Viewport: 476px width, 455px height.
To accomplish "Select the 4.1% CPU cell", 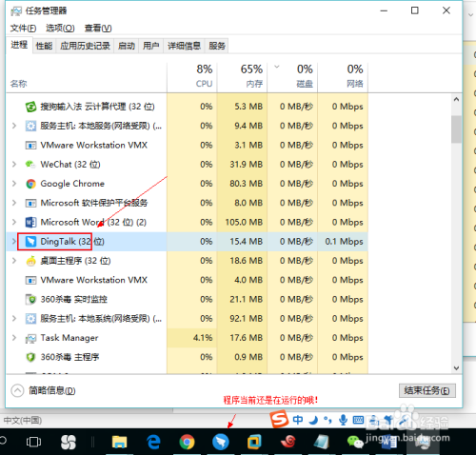I will [x=192, y=338].
